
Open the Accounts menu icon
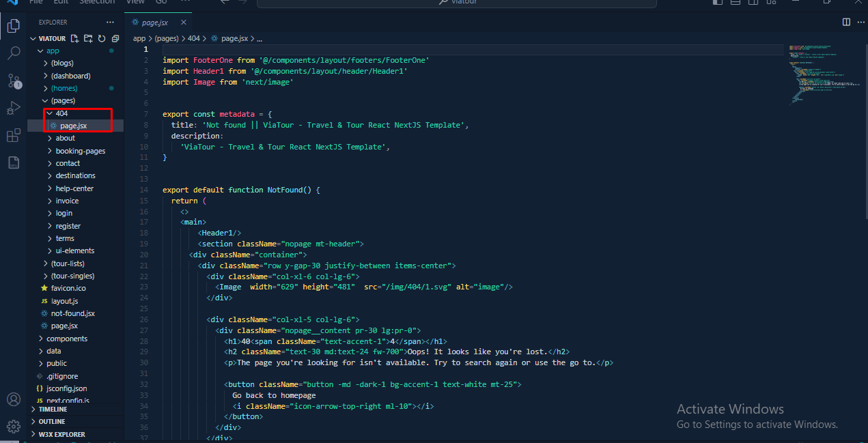[14, 400]
